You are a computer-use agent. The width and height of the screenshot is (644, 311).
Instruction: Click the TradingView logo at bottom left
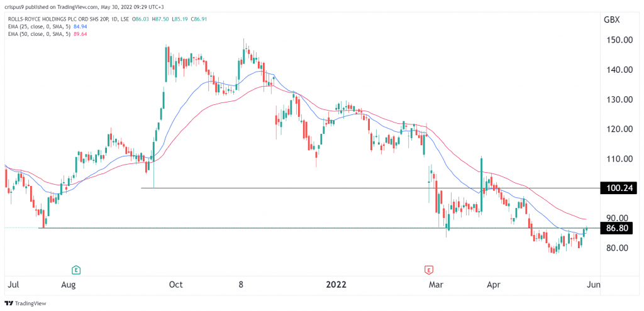(x=25, y=303)
